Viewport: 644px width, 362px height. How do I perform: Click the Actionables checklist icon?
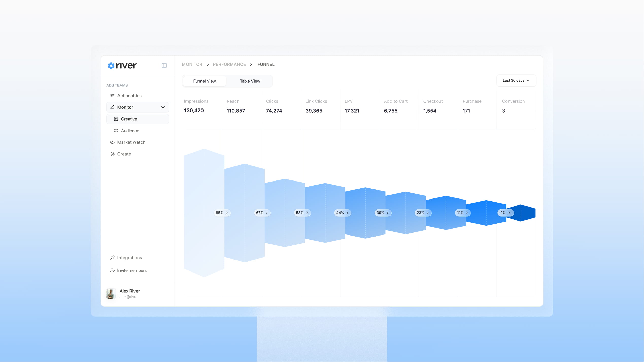pyautogui.click(x=112, y=96)
